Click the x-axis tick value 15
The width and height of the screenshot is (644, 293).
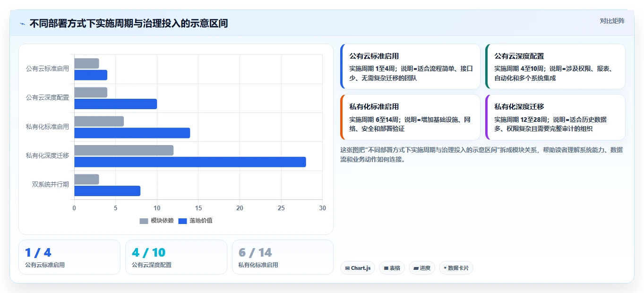pyautogui.click(x=198, y=208)
